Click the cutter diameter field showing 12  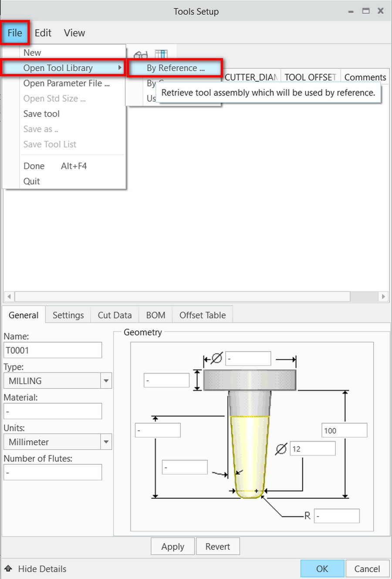click(313, 449)
